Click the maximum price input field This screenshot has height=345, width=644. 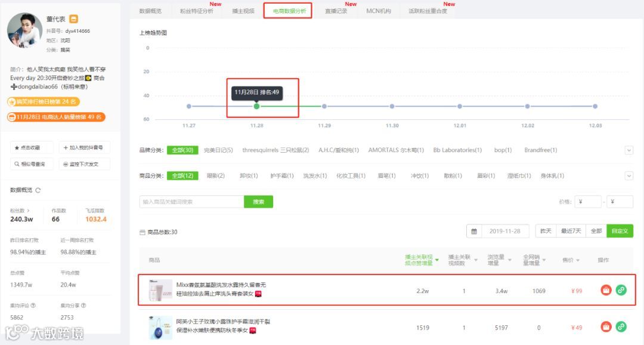(620, 202)
